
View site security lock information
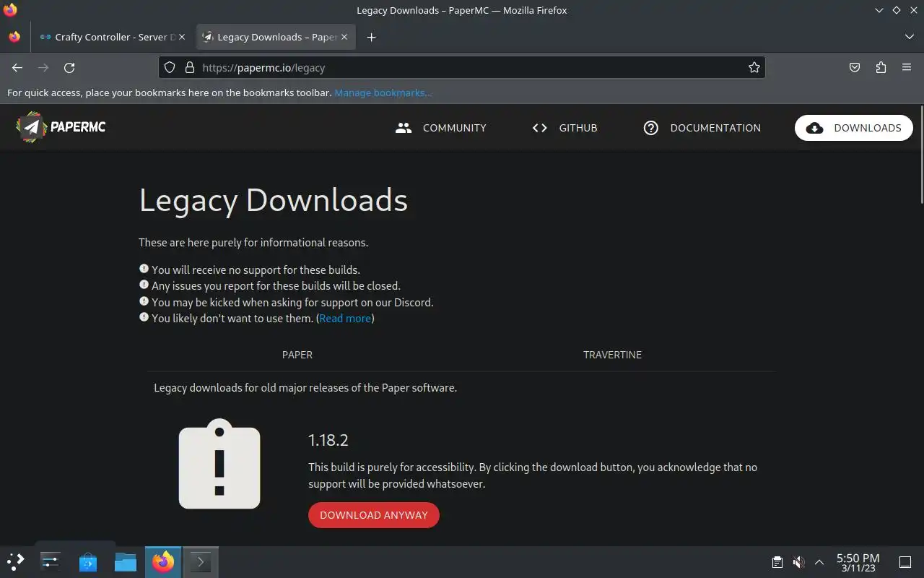click(190, 67)
